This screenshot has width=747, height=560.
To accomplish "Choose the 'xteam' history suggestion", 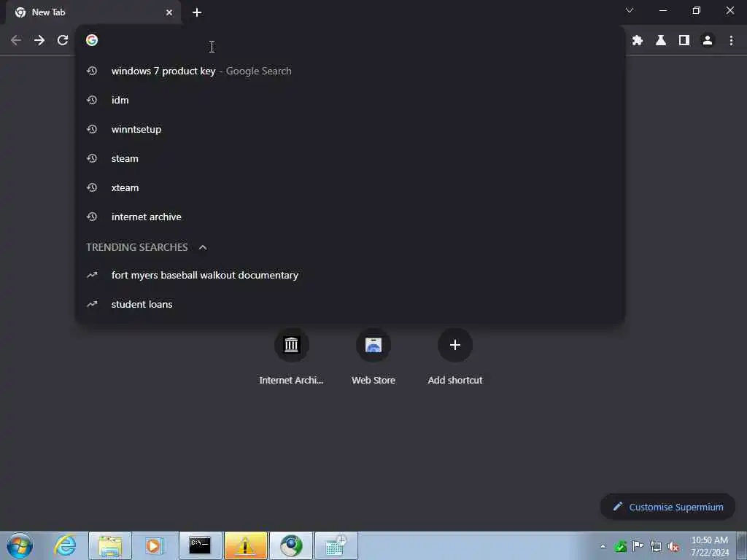I will tap(350, 187).
